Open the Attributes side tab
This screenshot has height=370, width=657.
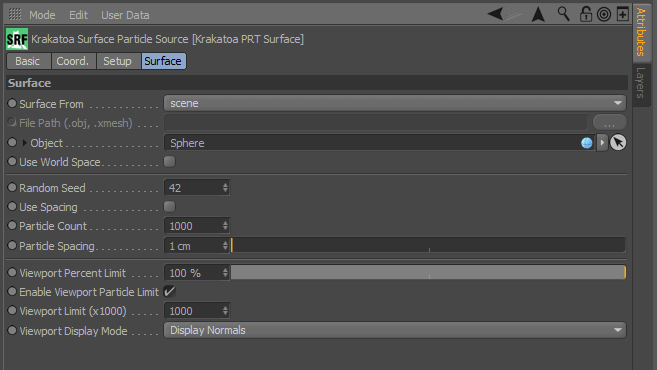641,32
